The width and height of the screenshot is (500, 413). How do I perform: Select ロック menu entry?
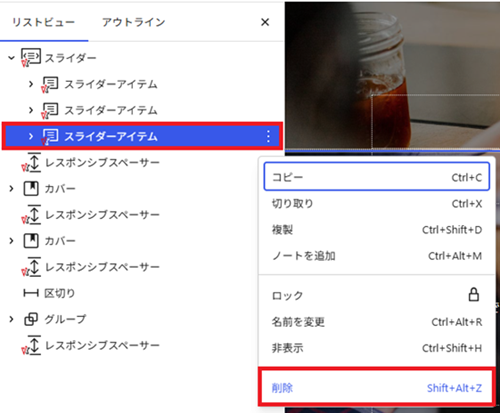click(377, 295)
